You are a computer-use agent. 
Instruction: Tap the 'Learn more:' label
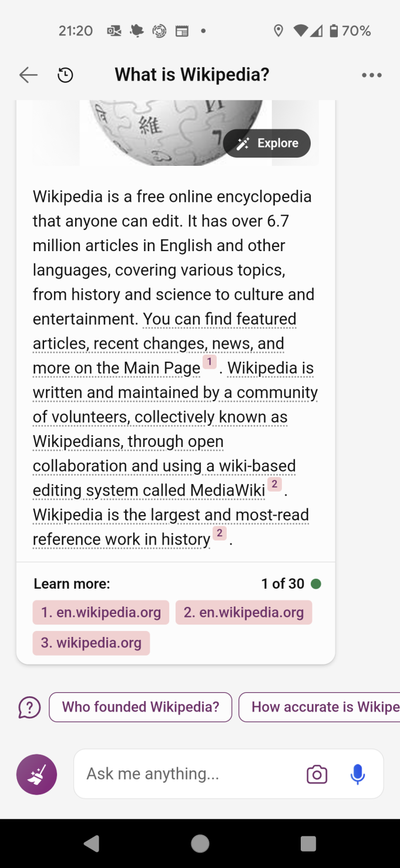(72, 583)
